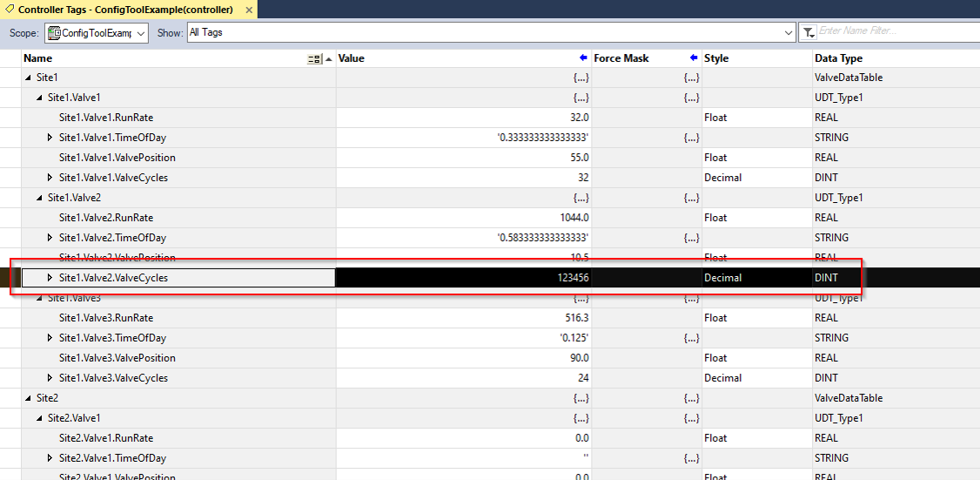Click the Force Mask column header
This screenshot has width=980, height=480.
[621, 58]
